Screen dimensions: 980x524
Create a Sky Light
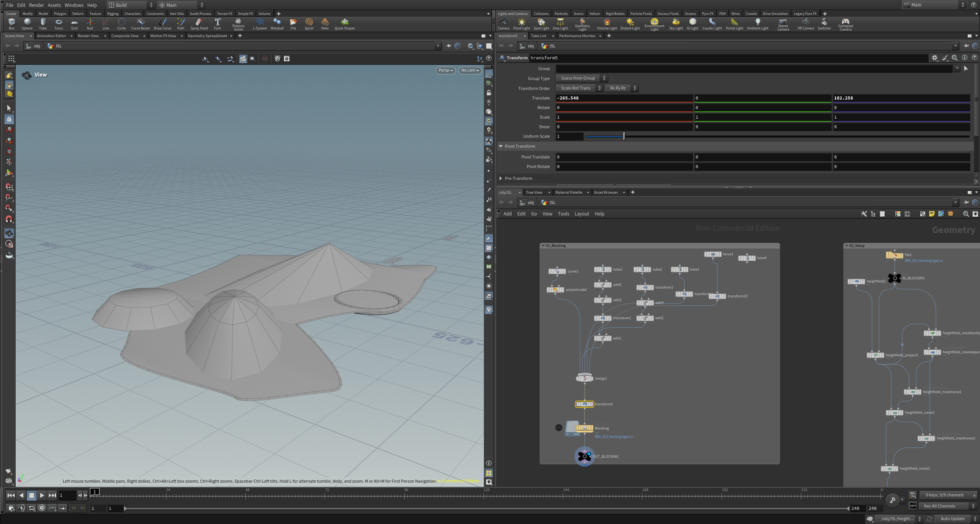click(x=676, y=24)
